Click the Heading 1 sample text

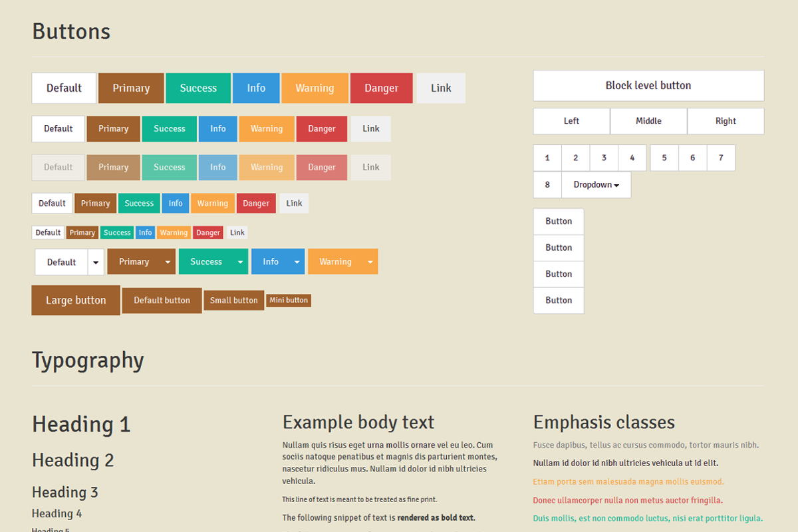pyautogui.click(x=81, y=424)
